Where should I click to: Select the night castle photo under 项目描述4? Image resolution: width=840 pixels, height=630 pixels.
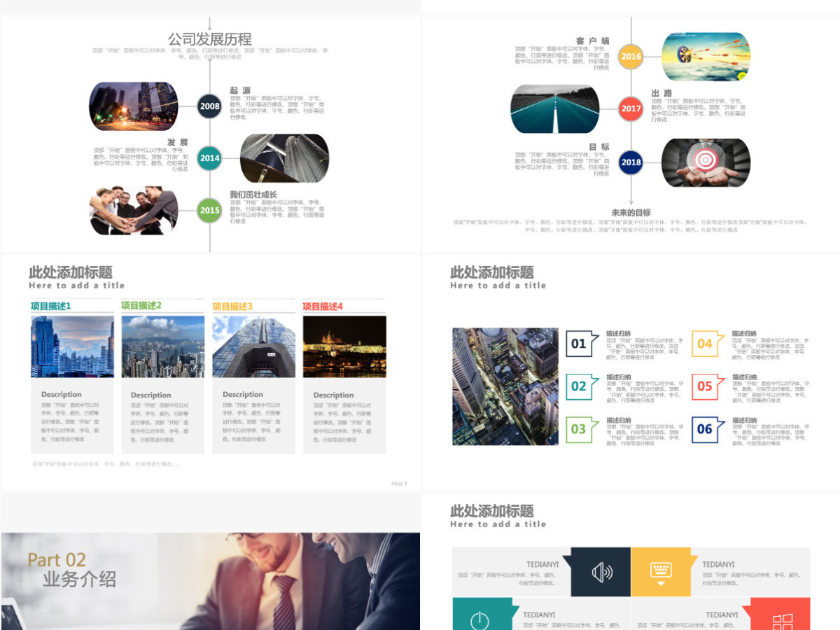click(344, 346)
